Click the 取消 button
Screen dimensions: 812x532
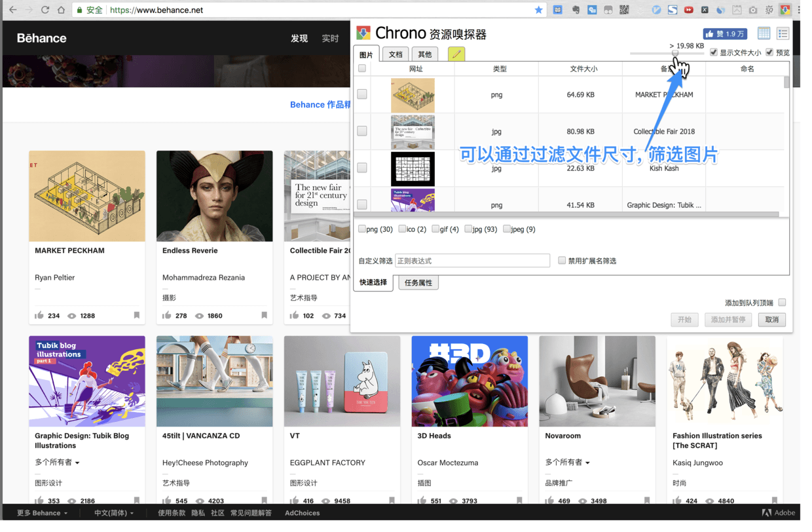pos(772,320)
